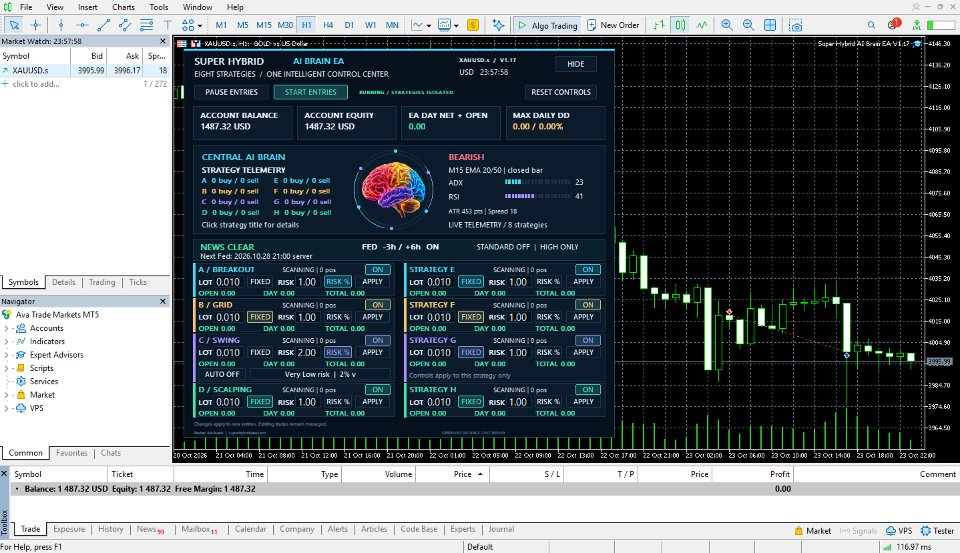Toggle A / Breakout strategy ON switch

378,269
